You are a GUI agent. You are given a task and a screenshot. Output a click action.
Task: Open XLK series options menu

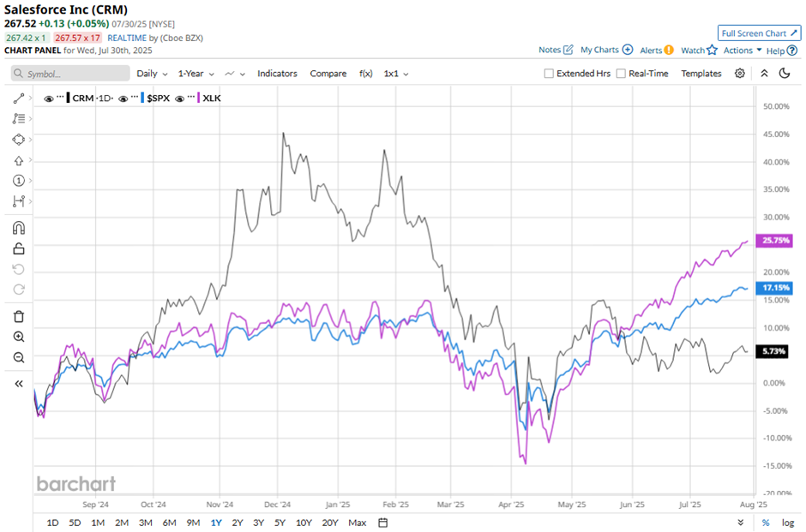tap(190, 97)
